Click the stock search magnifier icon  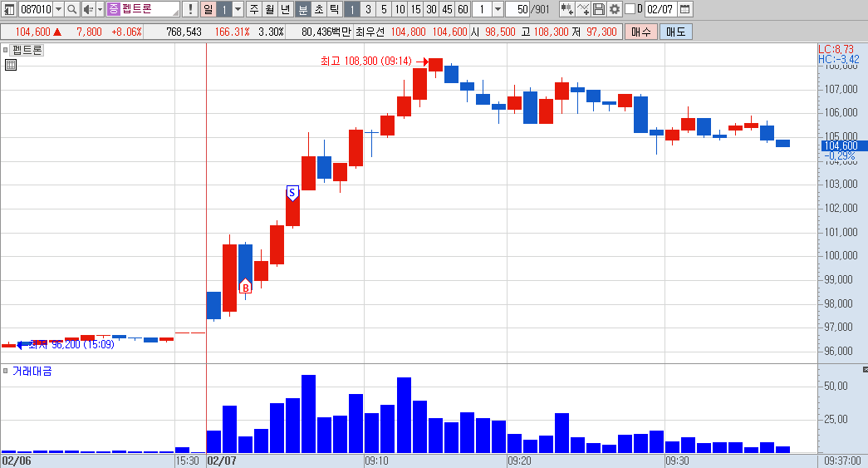[72, 9]
